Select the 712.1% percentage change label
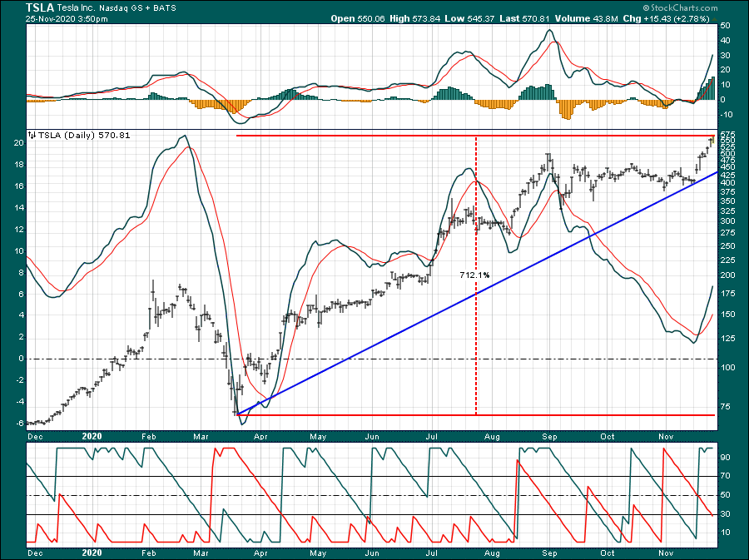 pos(475,275)
